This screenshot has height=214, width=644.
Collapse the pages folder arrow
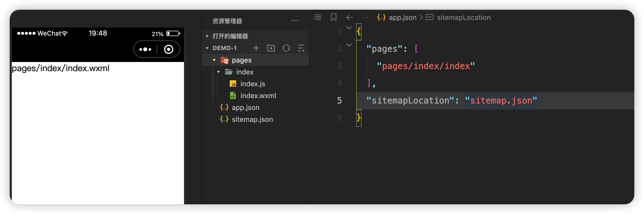214,60
